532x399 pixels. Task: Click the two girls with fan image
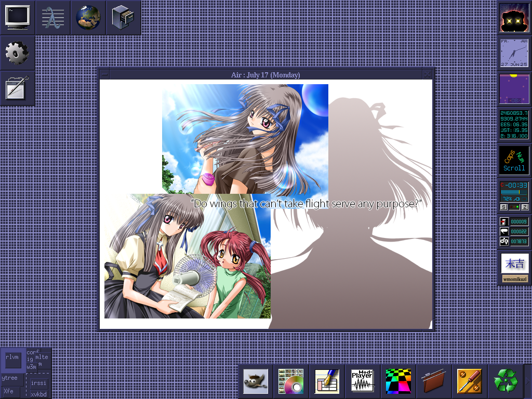pos(187,256)
